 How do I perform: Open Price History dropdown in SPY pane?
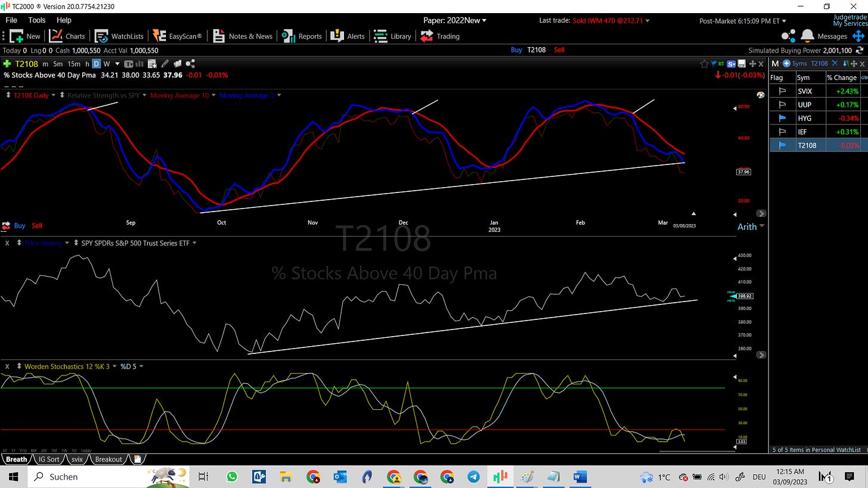[67, 243]
